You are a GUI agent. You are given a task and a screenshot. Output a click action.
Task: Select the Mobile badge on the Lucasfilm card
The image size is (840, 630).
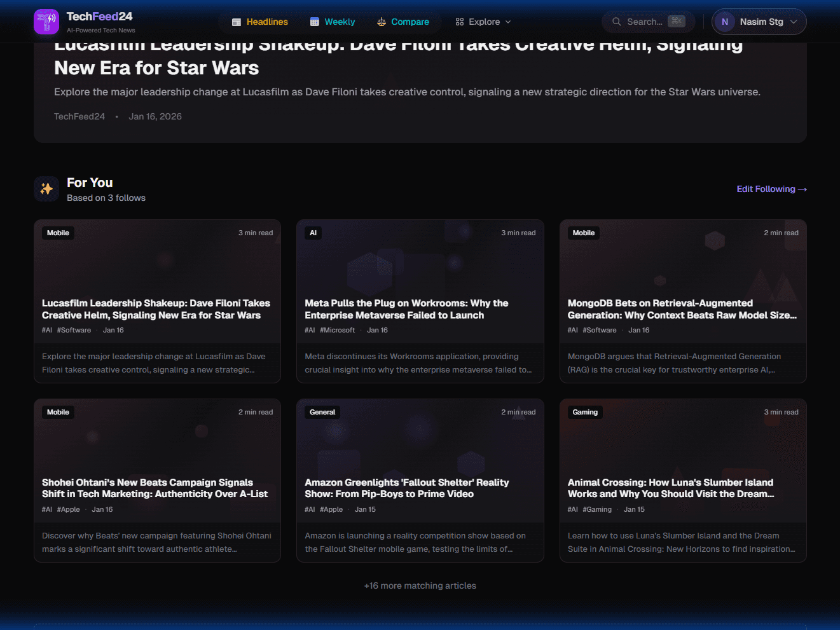click(x=58, y=233)
